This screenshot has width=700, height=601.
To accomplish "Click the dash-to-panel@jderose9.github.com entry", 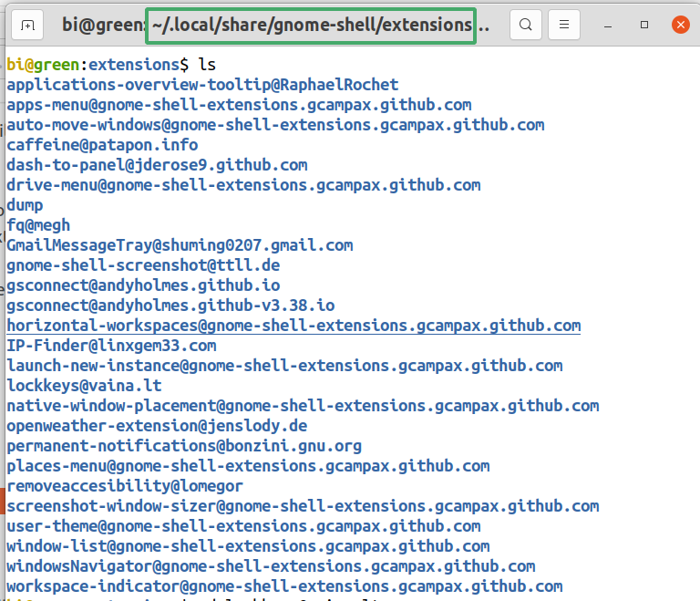I will 156,165.
